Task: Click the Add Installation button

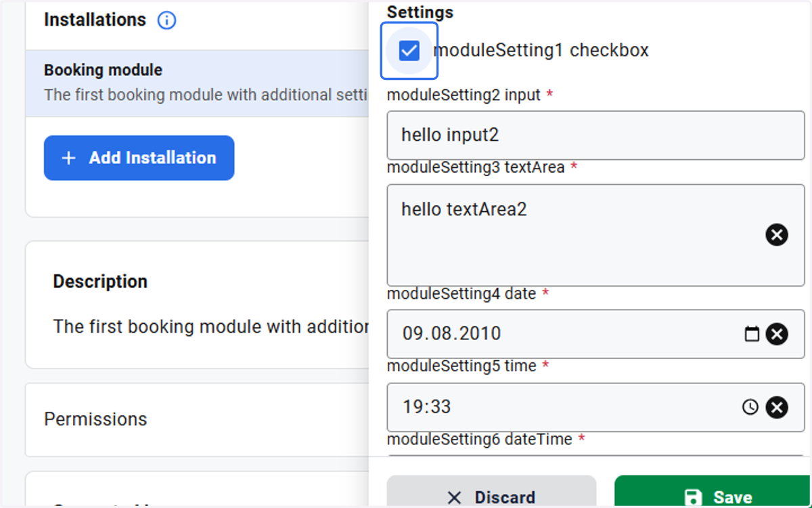Action: pos(139,158)
